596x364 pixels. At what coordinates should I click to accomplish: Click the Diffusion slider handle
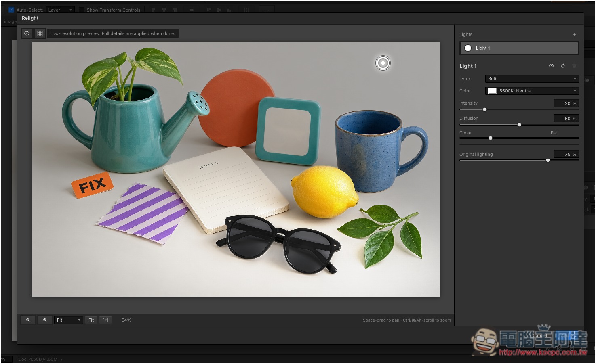click(x=519, y=125)
